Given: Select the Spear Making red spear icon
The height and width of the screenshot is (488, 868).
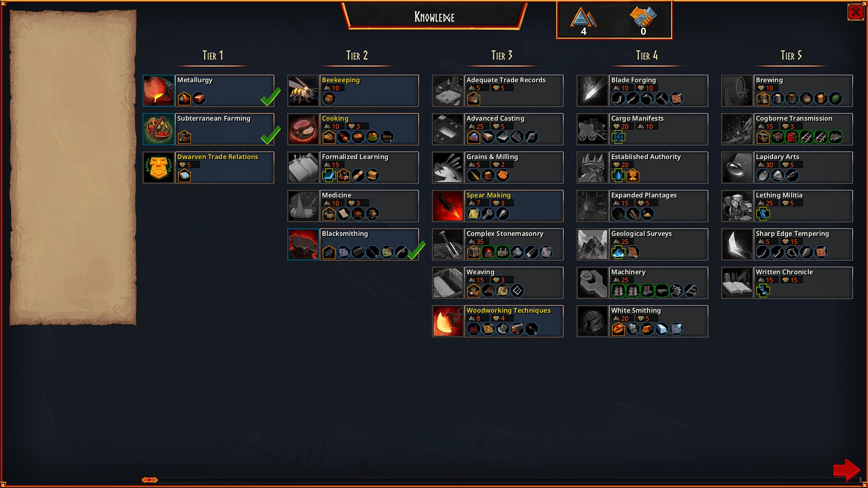Looking at the screenshot, I should click(448, 206).
